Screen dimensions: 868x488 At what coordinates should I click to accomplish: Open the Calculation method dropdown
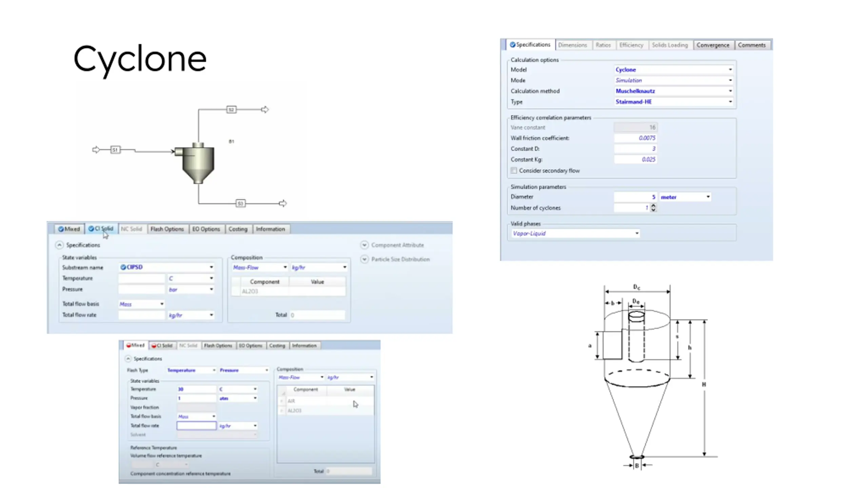(730, 91)
